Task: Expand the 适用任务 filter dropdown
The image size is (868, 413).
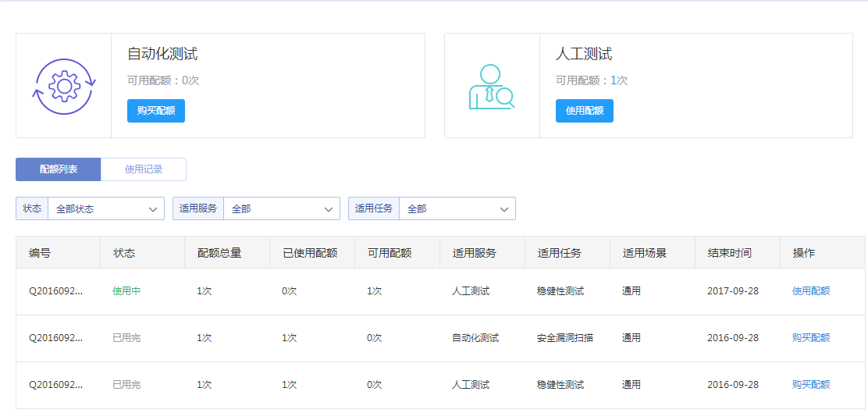Action: pos(457,208)
